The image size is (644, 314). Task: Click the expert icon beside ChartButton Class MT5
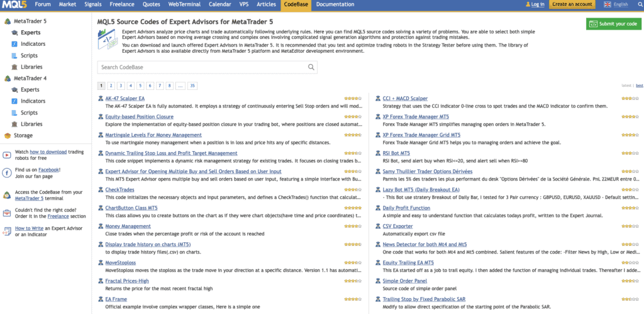click(101, 208)
